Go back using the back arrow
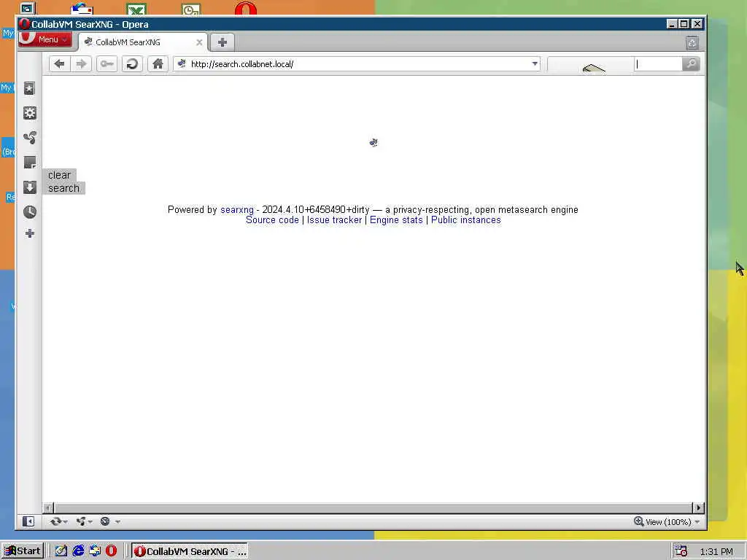 click(x=60, y=64)
